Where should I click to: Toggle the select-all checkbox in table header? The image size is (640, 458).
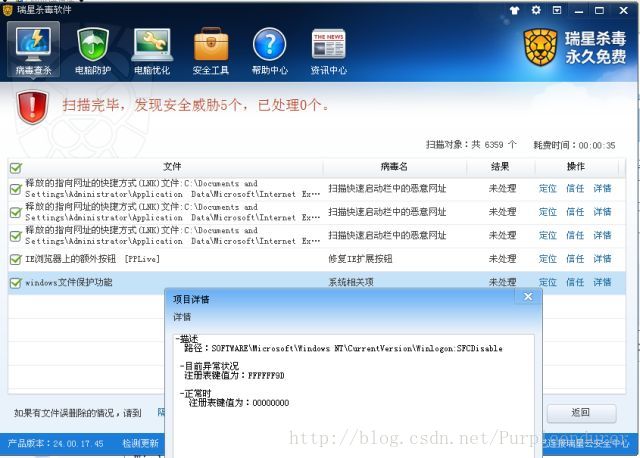click(x=16, y=168)
